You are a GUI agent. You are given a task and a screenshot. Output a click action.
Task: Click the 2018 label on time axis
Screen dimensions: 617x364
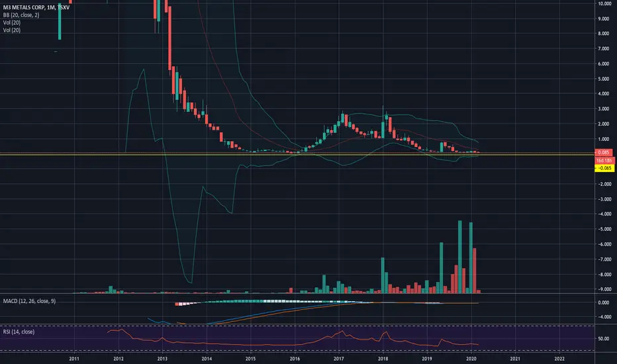[383, 359]
